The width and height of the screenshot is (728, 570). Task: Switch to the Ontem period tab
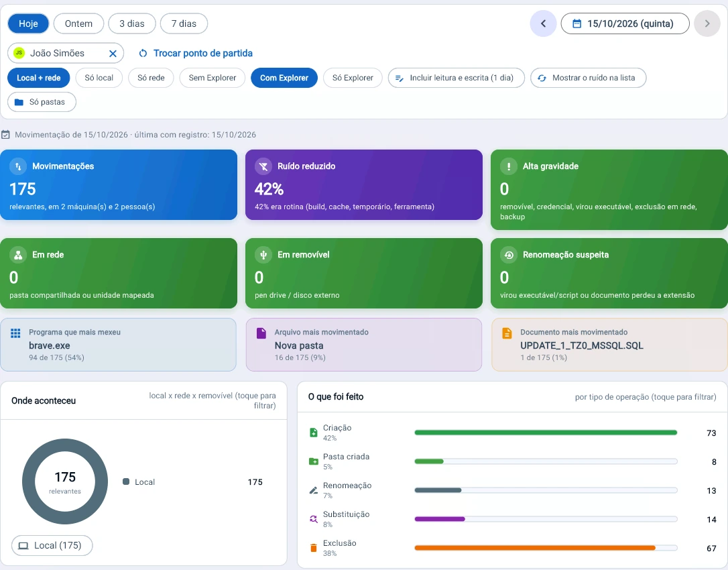pyautogui.click(x=78, y=23)
